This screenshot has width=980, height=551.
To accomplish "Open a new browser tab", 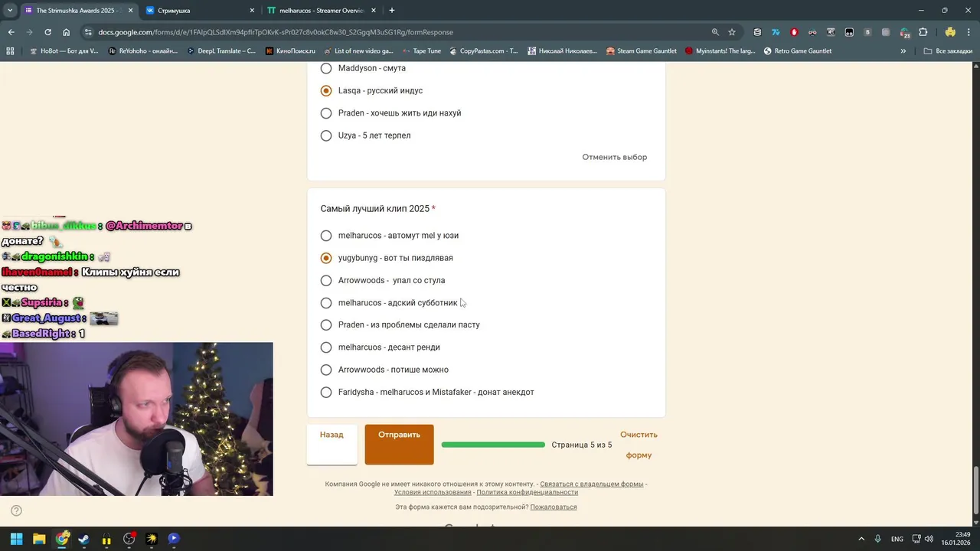I will click(392, 10).
